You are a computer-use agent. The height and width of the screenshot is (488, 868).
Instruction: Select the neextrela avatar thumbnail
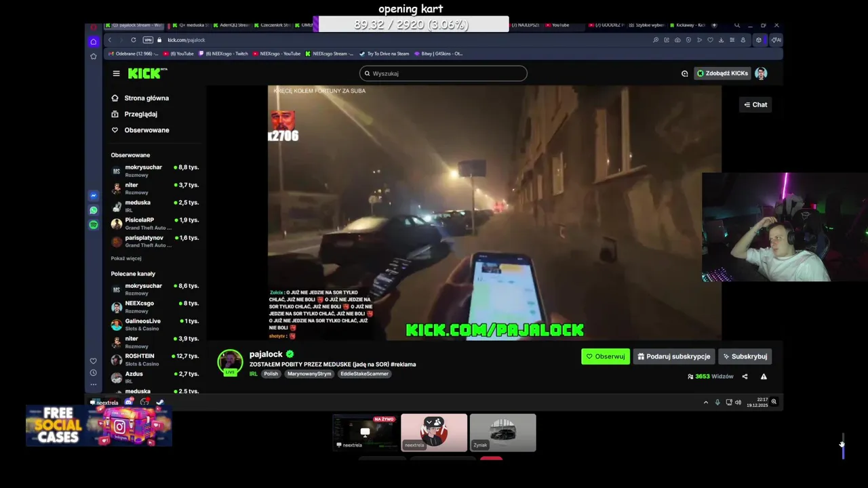(434, 432)
